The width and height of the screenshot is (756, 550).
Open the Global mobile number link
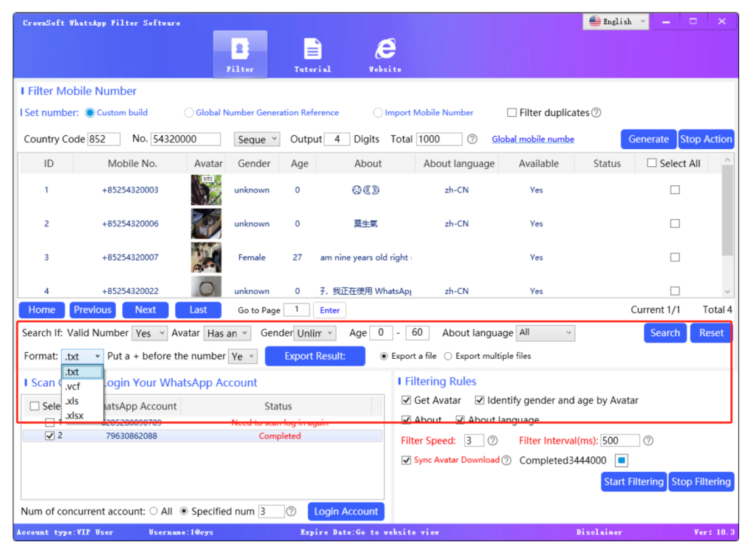pos(533,140)
